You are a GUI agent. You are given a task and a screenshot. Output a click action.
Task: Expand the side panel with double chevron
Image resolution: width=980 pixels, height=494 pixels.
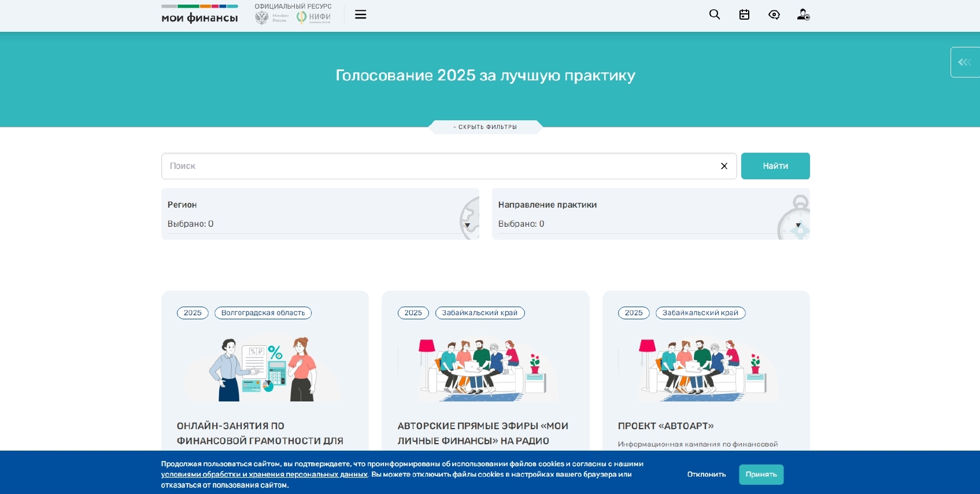pos(964,62)
